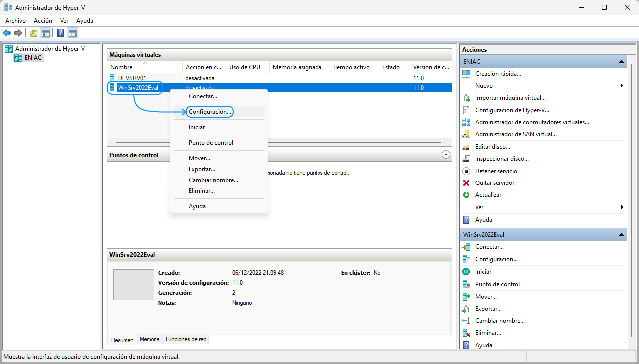Go back with the blue toolbar arrow
The width and height of the screenshot is (639, 364).
7,33
